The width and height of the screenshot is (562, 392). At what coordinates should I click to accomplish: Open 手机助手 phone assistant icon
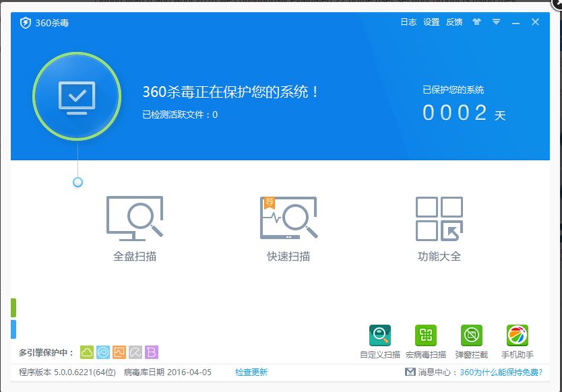518,335
